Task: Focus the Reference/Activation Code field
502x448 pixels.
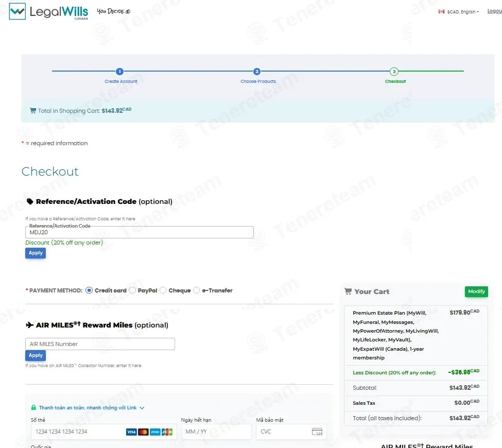Action: (140, 232)
